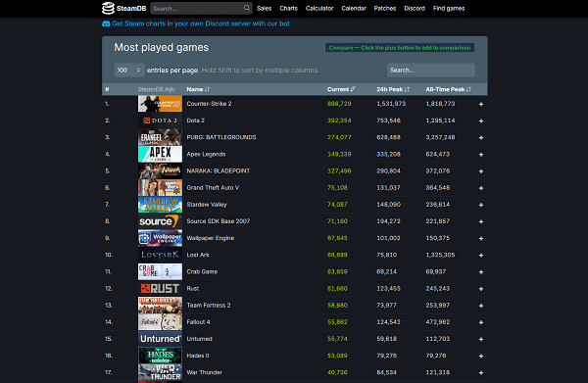
Task: Open Fallout 4 thumbnail image
Action: (x=160, y=322)
